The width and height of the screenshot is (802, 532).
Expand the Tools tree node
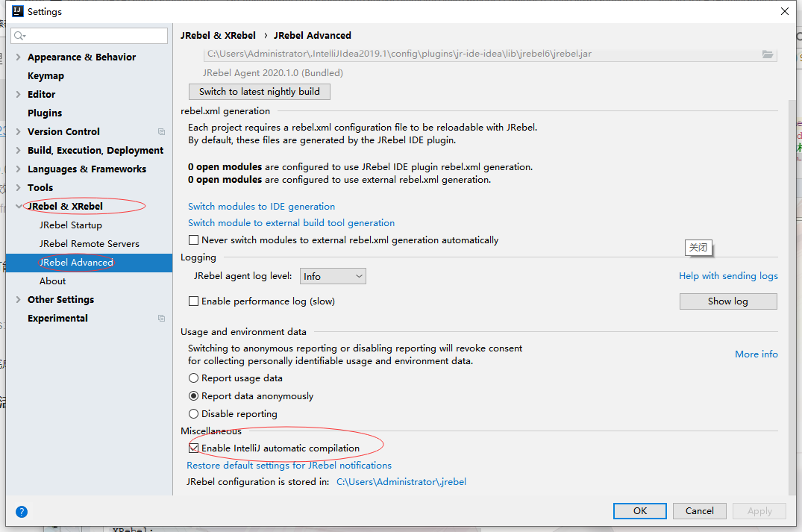coord(19,188)
